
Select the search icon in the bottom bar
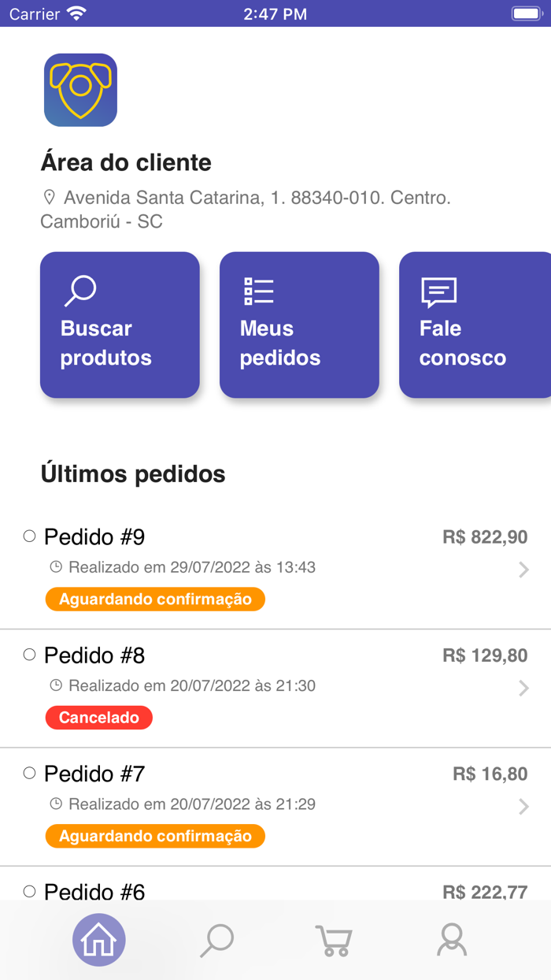[216, 939]
